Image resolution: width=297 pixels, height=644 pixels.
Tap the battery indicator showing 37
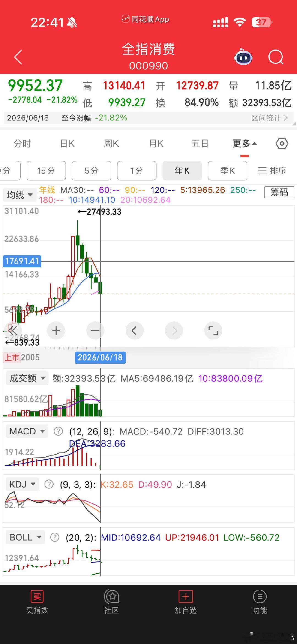pos(262,22)
